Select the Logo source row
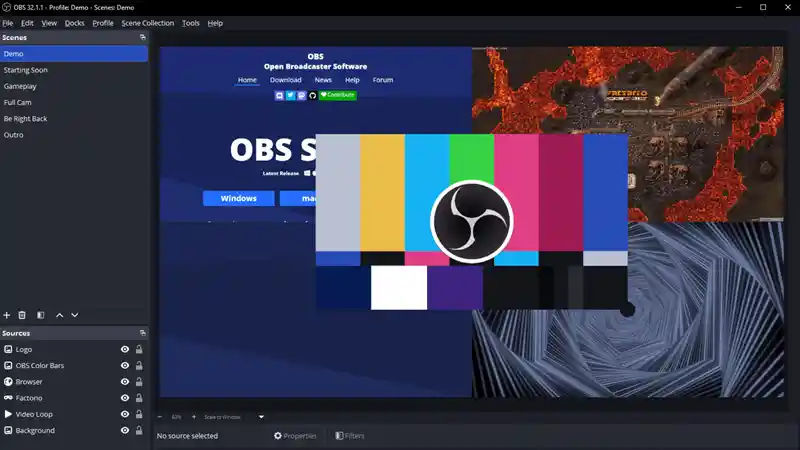 coord(74,349)
